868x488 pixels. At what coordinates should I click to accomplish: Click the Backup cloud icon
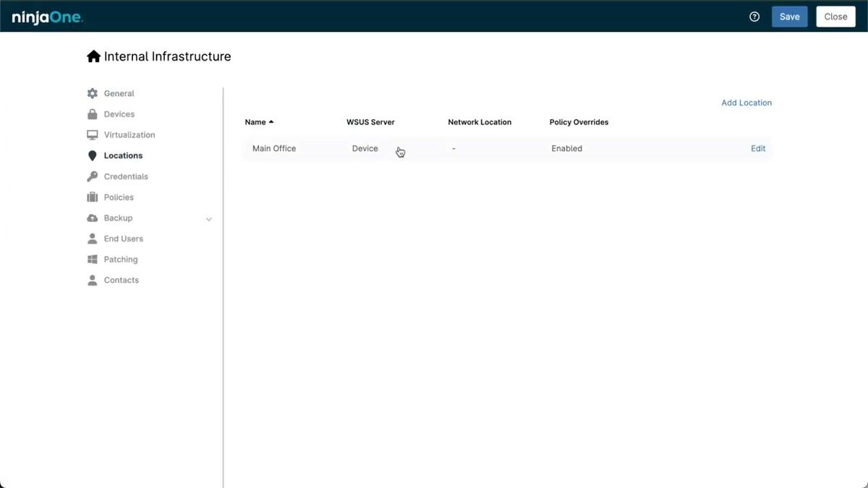tap(92, 218)
